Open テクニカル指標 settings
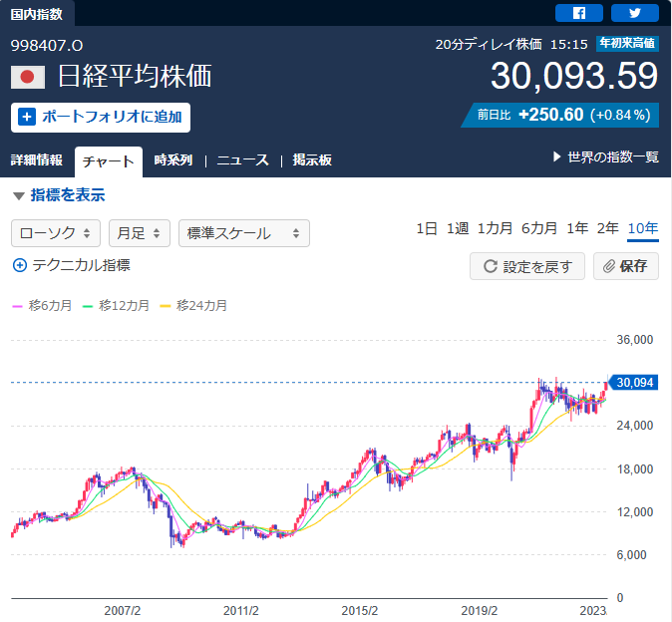The width and height of the screenshot is (672, 622). tap(72, 265)
